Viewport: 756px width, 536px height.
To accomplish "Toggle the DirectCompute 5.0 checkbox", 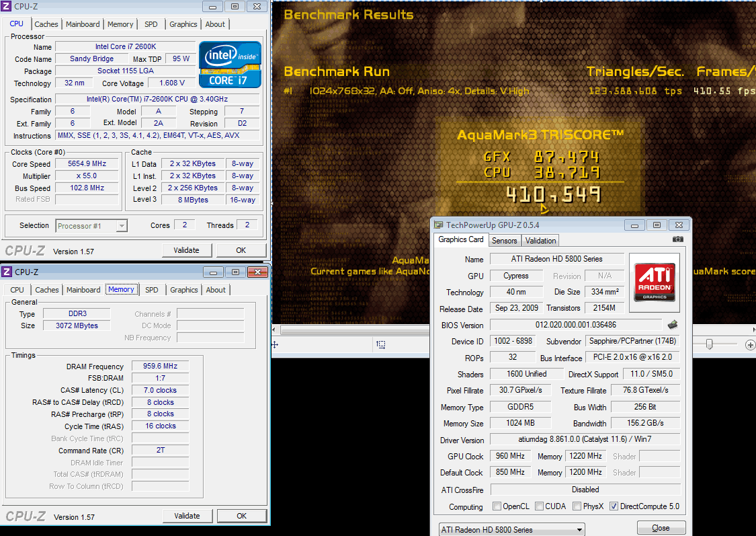I will coord(614,506).
